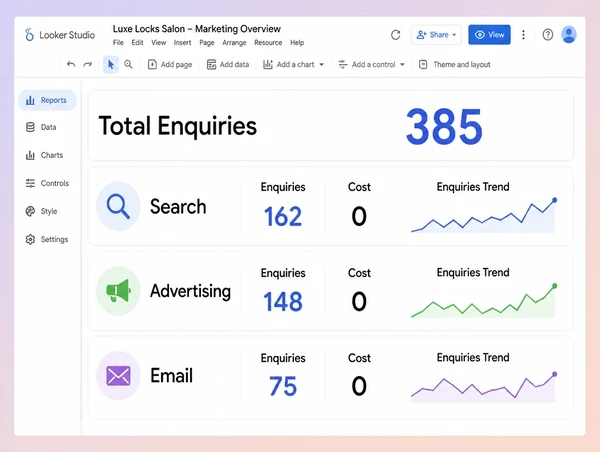Viewport: 600px width, 452px height.
Task: Click the Reports bar chart icon in sidebar
Action: (x=30, y=100)
